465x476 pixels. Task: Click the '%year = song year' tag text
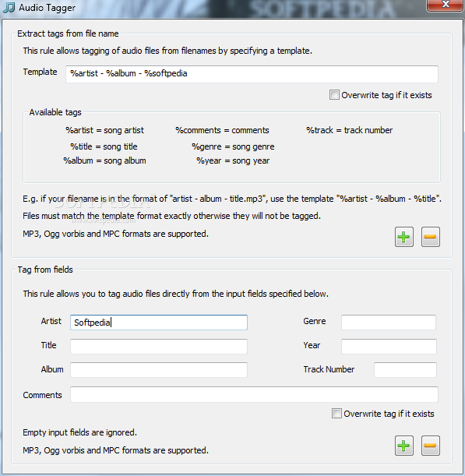233,160
